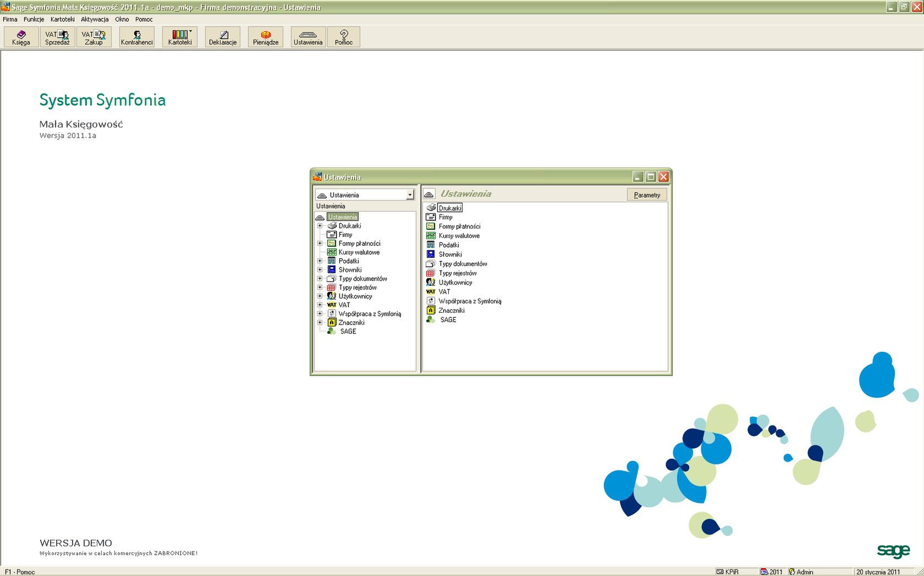Select Podatki in the tree
Image resolution: width=924 pixels, height=576 pixels.
pos(349,261)
